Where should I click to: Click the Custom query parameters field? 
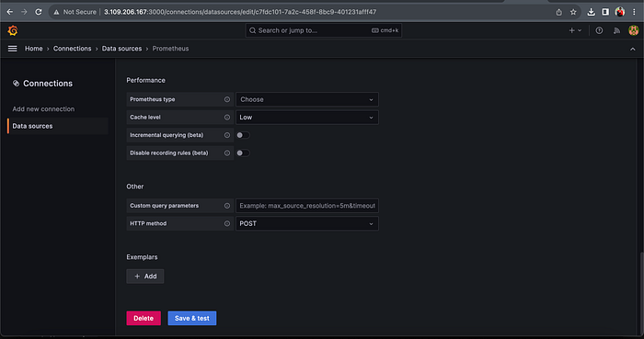(307, 206)
